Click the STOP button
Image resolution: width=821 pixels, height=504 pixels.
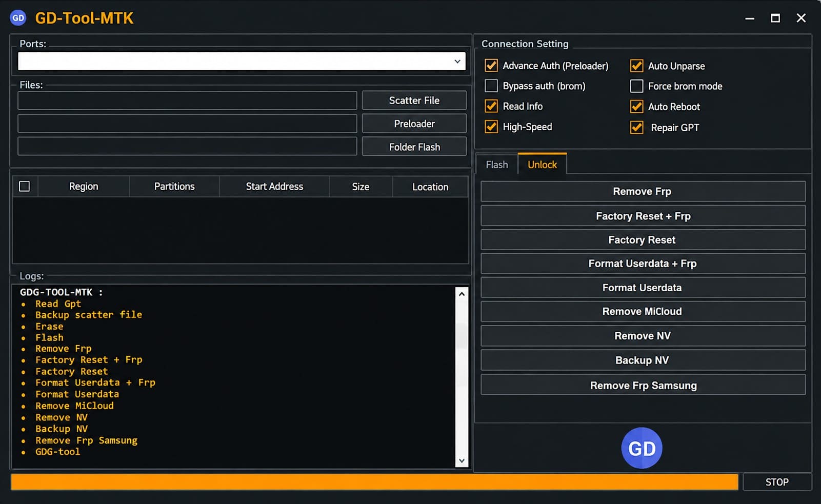(777, 482)
